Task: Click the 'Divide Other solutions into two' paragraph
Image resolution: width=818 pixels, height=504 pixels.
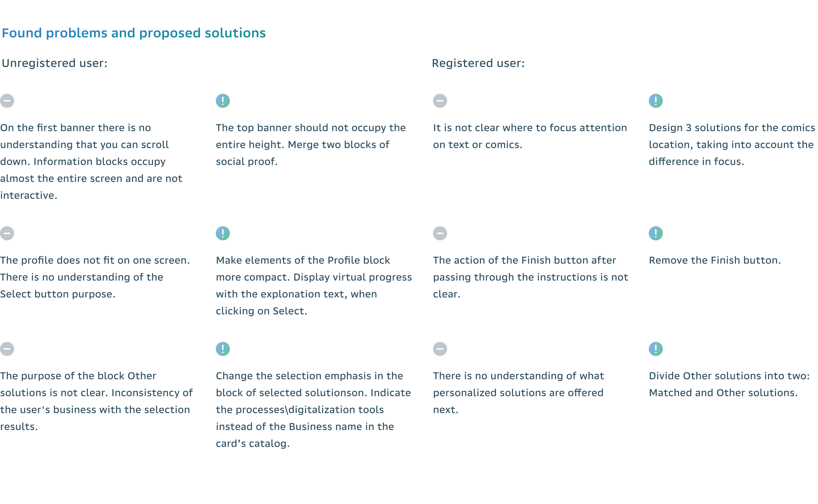Action: tap(729, 384)
